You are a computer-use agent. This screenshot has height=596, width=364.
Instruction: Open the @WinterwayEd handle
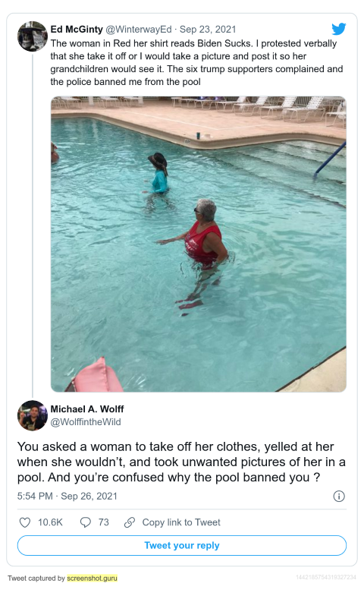(139, 30)
